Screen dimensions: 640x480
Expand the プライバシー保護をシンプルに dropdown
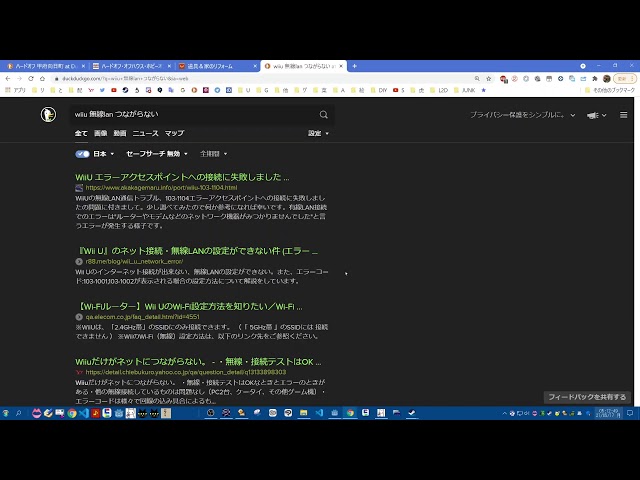tap(522, 115)
